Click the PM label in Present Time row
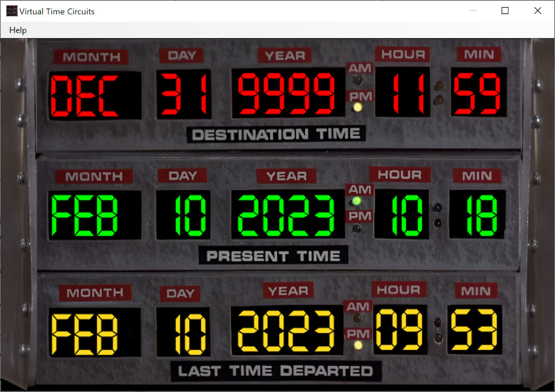The width and height of the screenshot is (555, 392). 359,216
